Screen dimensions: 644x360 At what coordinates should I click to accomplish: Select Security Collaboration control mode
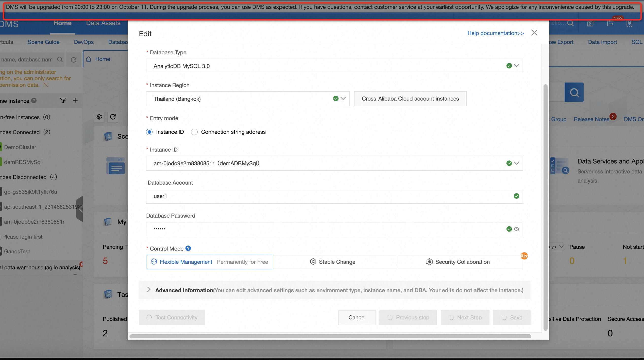pos(460,262)
